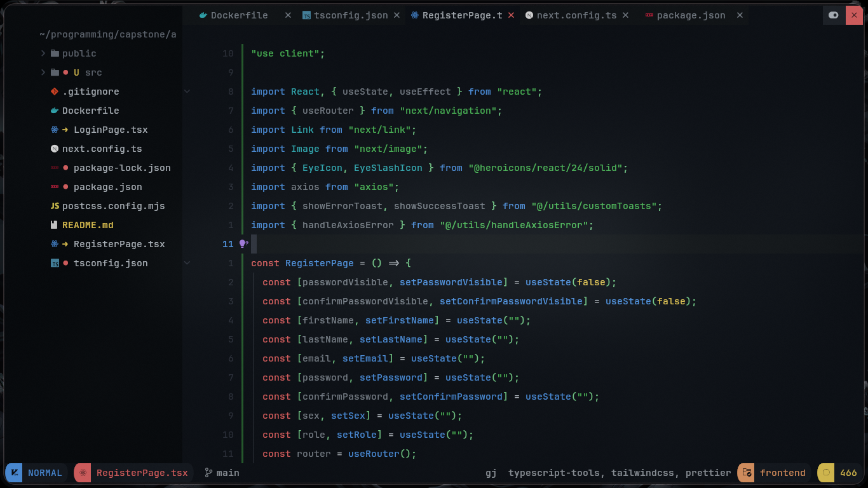Click the folder icon beside frontend
The image size is (868, 488).
pyautogui.click(x=746, y=473)
